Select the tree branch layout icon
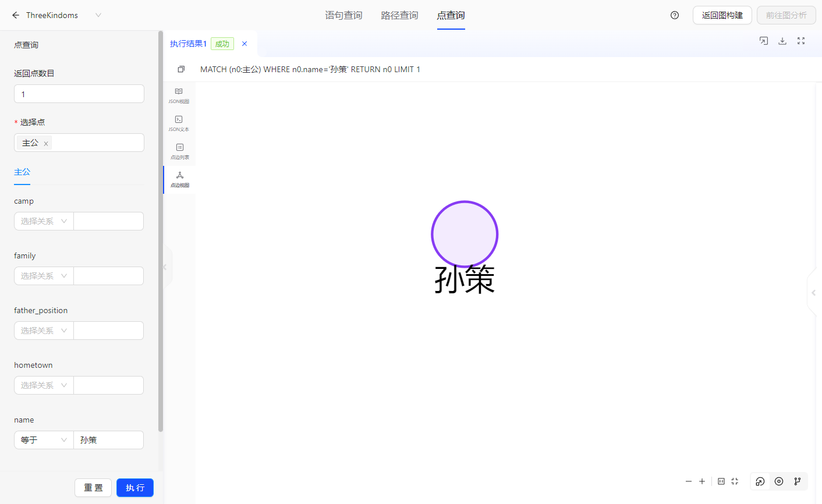Image resolution: width=822 pixels, height=504 pixels. [798, 481]
